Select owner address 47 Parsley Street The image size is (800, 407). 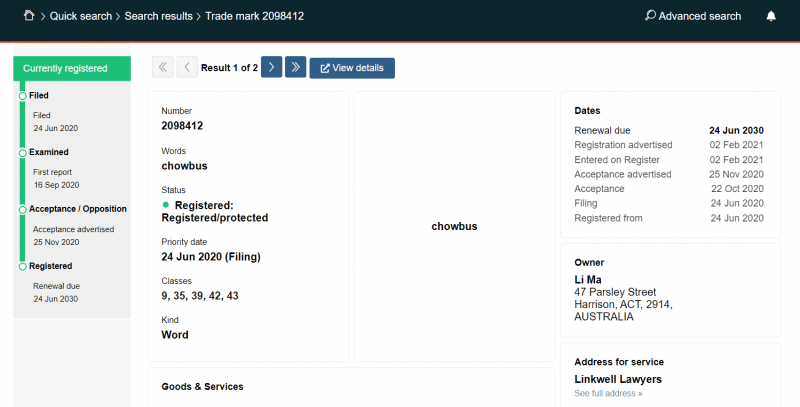pos(615,292)
